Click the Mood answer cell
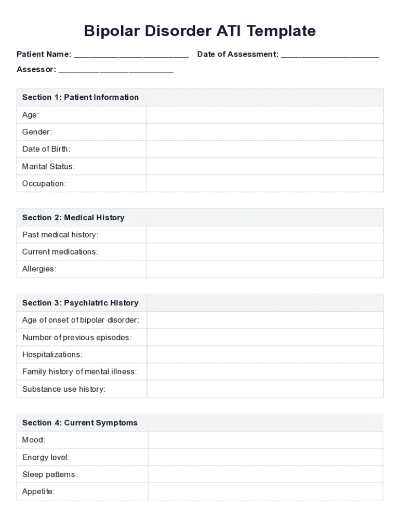The image size is (400, 532). pyautogui.click(x=266, y=440)
